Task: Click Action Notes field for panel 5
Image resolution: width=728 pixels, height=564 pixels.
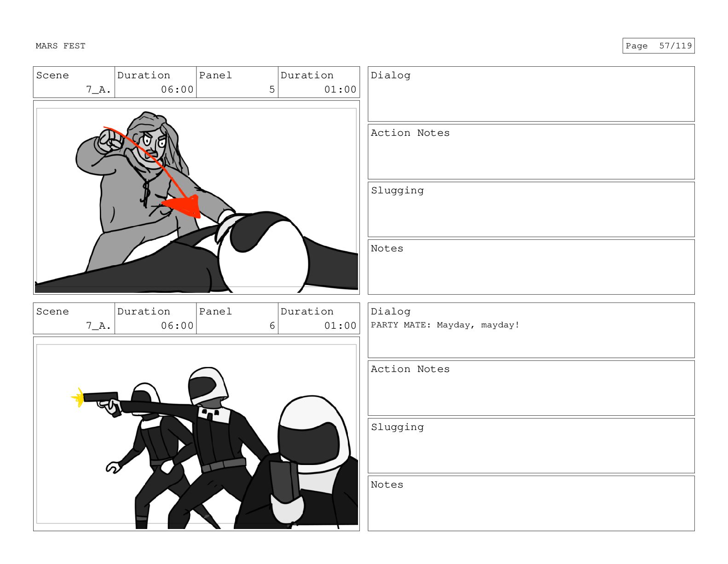Action: click(531, 151)
